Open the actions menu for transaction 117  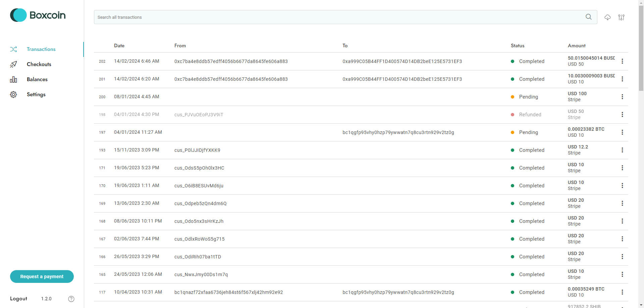(622, 292)
